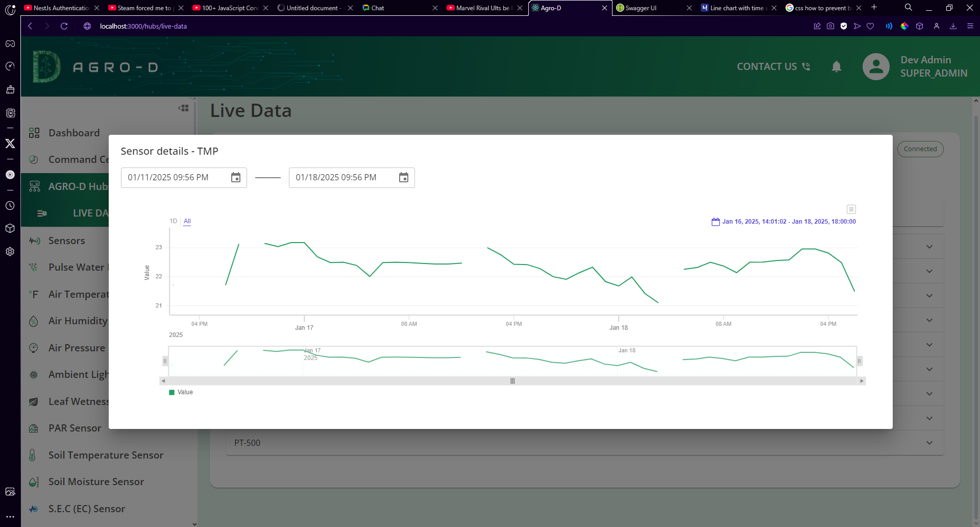
Task: Expand the topmost chevron row on the right
Action: pyautogui.click(x=929, y=246)
